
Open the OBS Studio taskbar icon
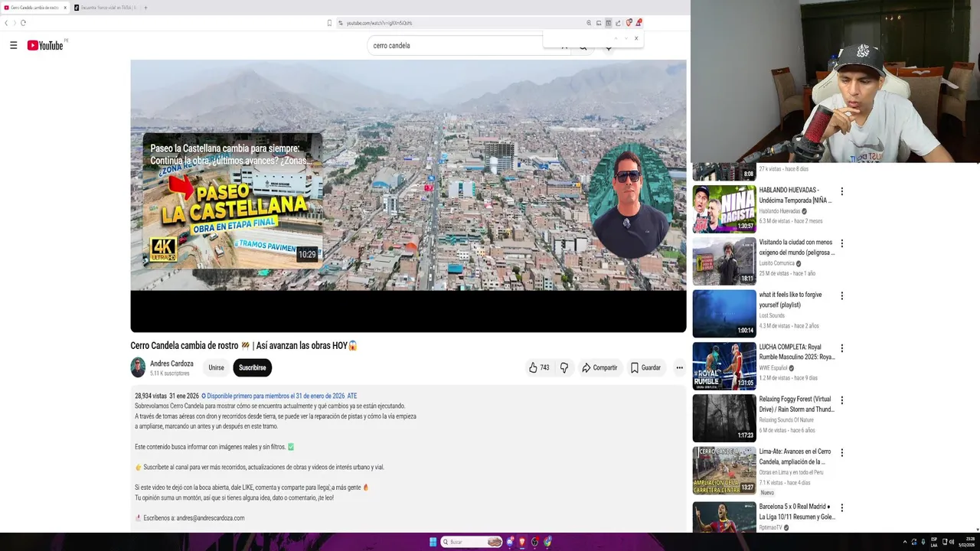click(535, 542)
